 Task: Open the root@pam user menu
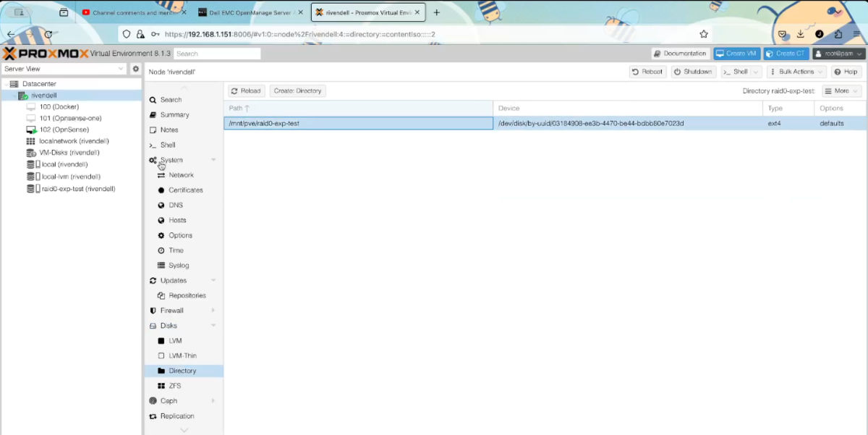pos(839,52)
